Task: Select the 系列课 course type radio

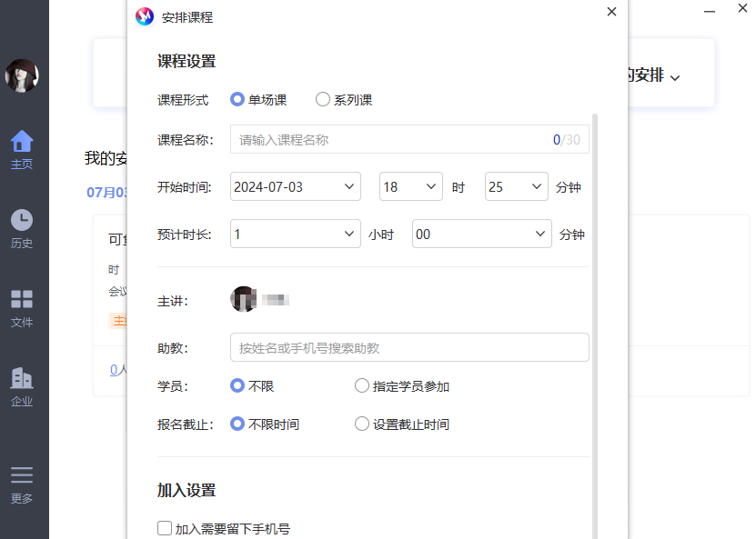Action: pyautogui.click(x=323, y=100)
